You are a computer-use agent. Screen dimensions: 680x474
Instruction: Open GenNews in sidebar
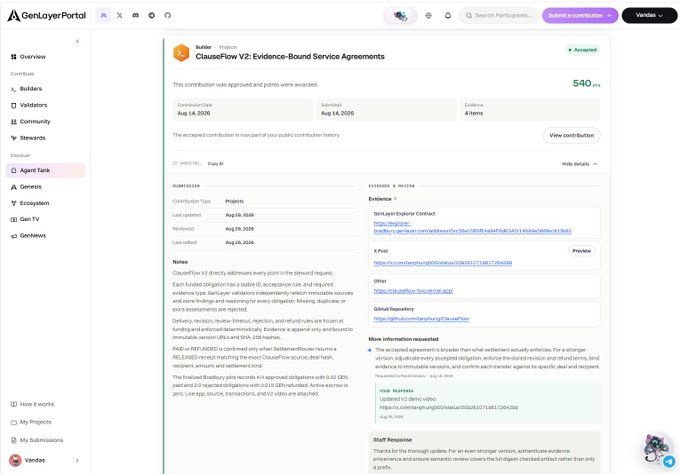(x=45, y=236)
